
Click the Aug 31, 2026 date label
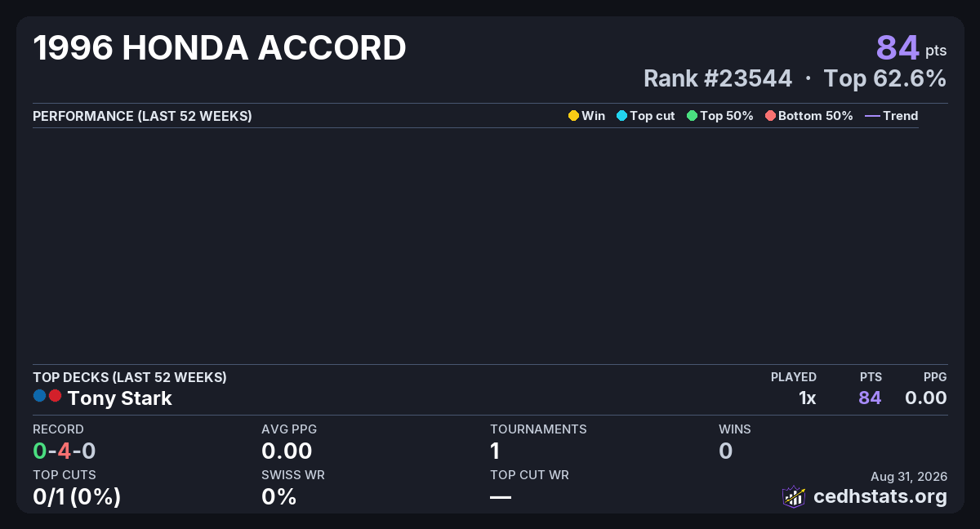(x=909, y=477)
